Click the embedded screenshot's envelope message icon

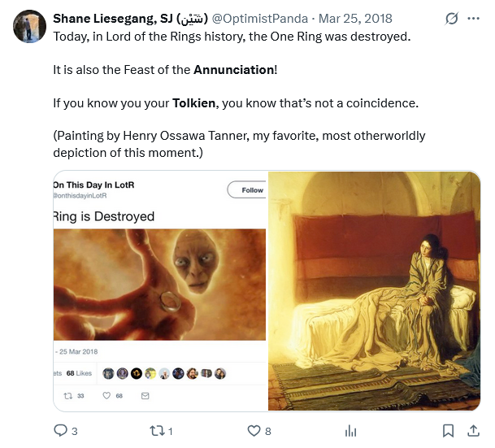[x=145, y=396]
